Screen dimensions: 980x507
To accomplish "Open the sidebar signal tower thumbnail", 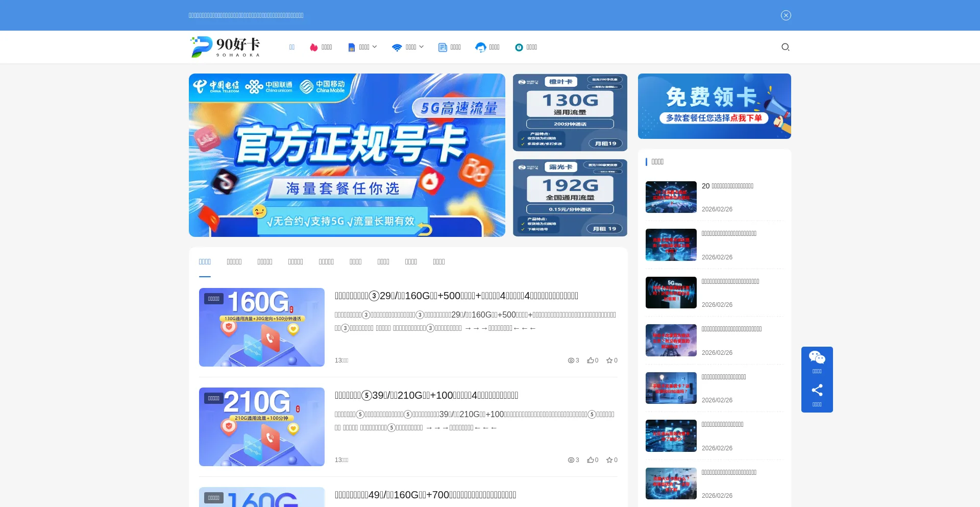I will (x=671, y=340).
